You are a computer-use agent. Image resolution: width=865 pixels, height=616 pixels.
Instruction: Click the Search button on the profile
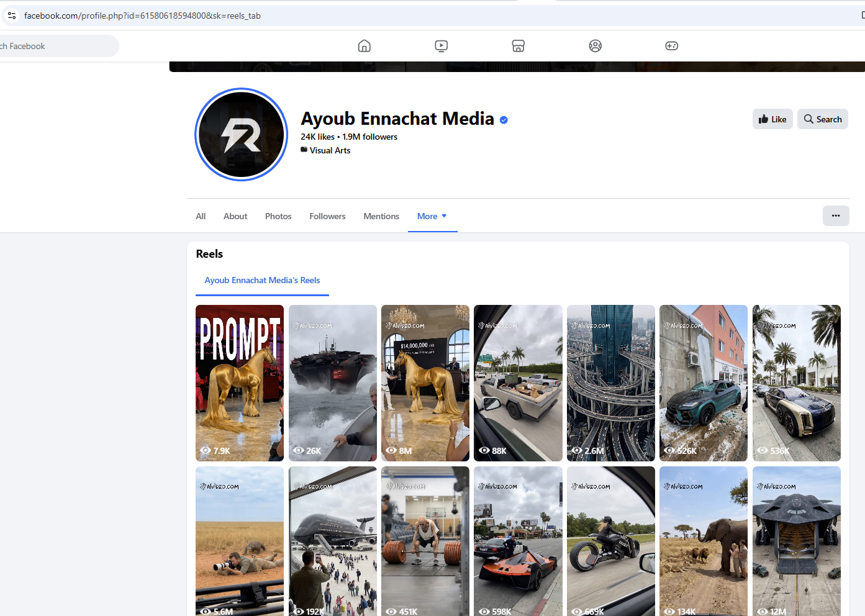coord(823,119)
